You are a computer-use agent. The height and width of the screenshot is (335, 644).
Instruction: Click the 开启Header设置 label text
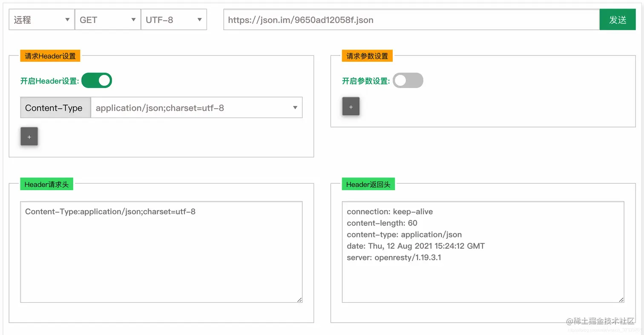click(x=50, y=81)
